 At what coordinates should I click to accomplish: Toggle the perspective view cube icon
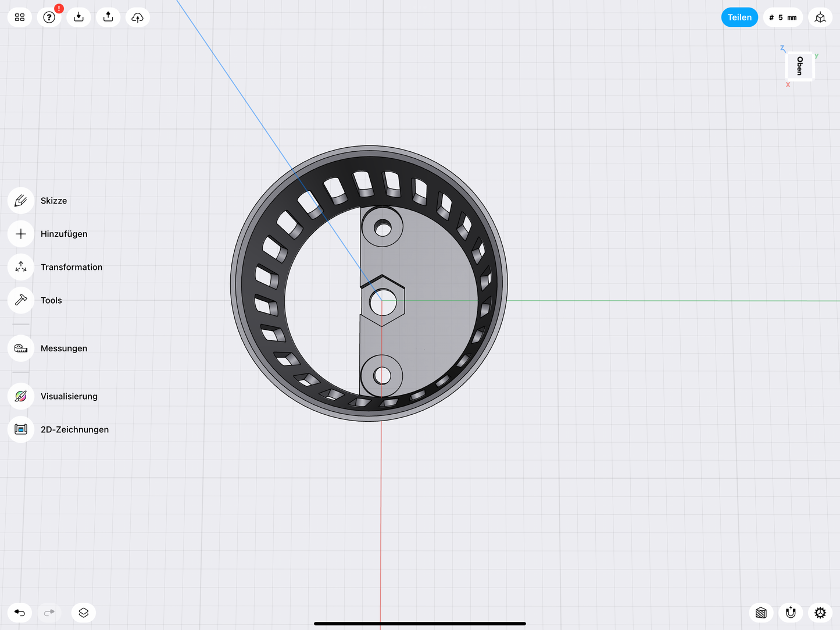[x=820, y=17]
